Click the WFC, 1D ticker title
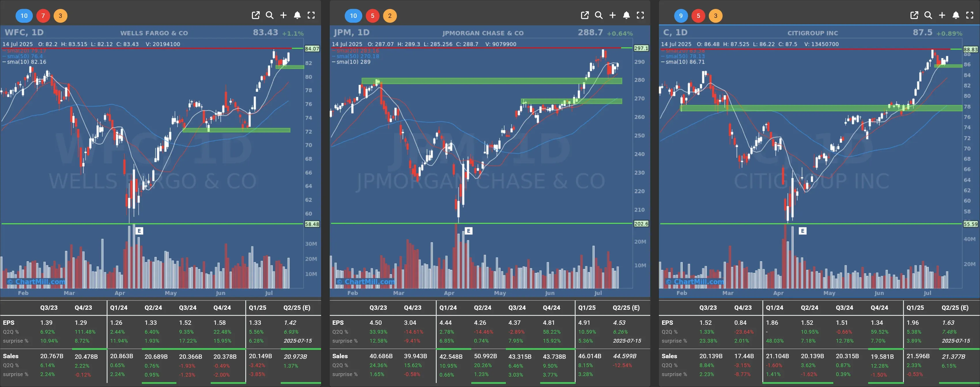The image size is (980, 387). [x=24, y=32]
